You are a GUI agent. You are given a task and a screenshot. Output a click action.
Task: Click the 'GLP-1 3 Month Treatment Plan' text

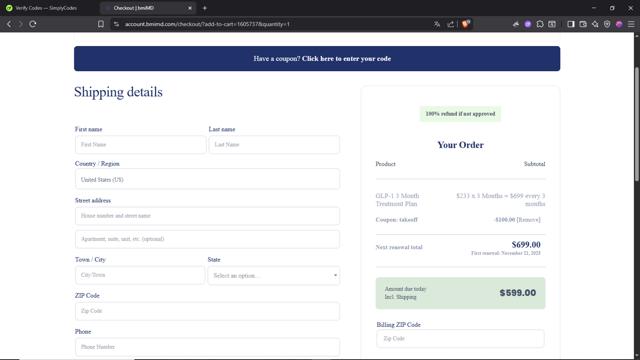click(x=397, y=200)
